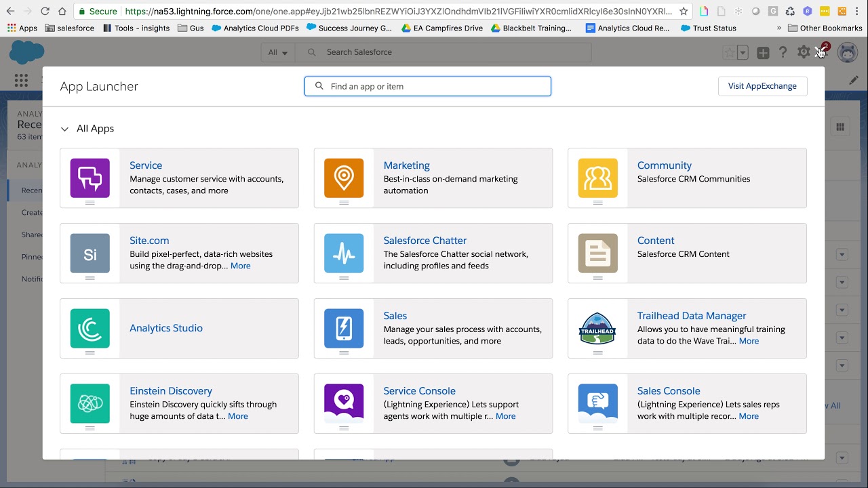The width and height of the screenshot is (868, 488).
Task: Collapse the All Apps section
Action: [65, 129]
